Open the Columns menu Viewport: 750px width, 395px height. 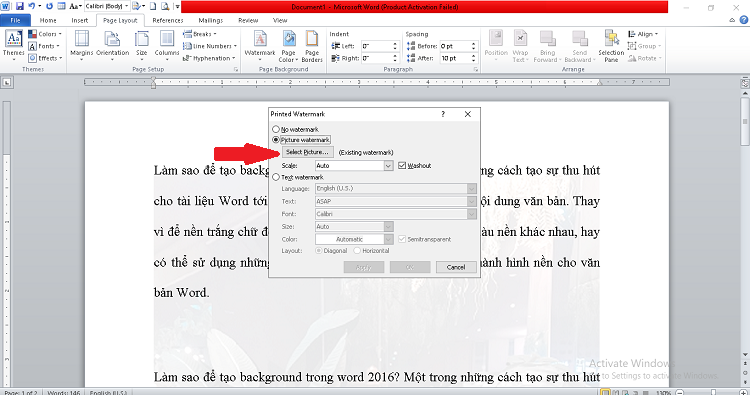tap(167, 46)
